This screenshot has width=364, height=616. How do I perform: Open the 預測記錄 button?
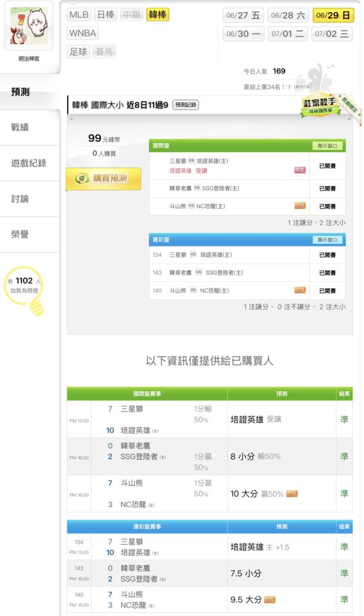click(x=186, y=105)
